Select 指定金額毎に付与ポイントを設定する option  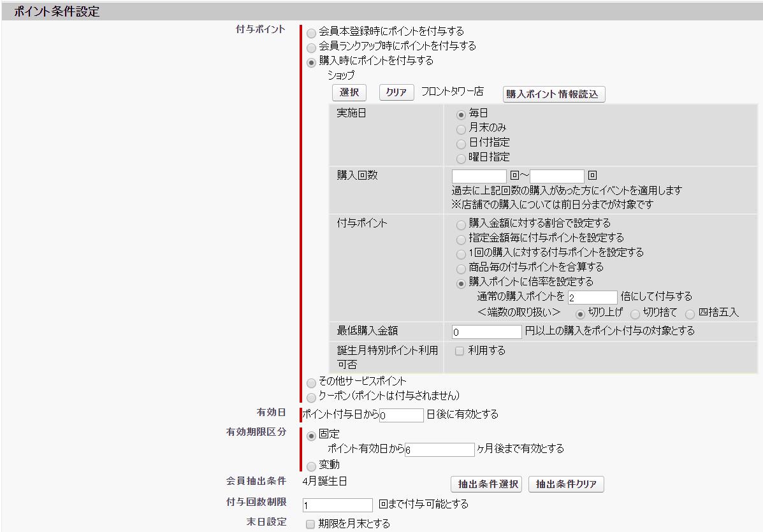pyautogui.click(x=461, y=239)
